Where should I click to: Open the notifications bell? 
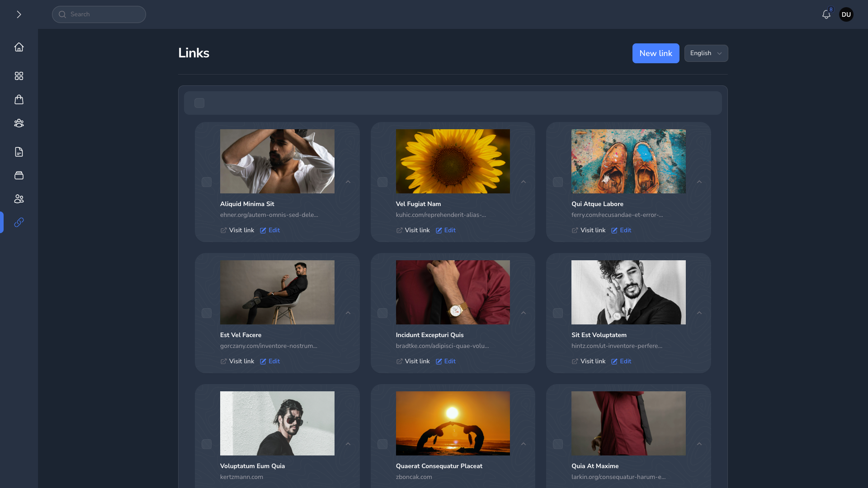pos(826,14)
